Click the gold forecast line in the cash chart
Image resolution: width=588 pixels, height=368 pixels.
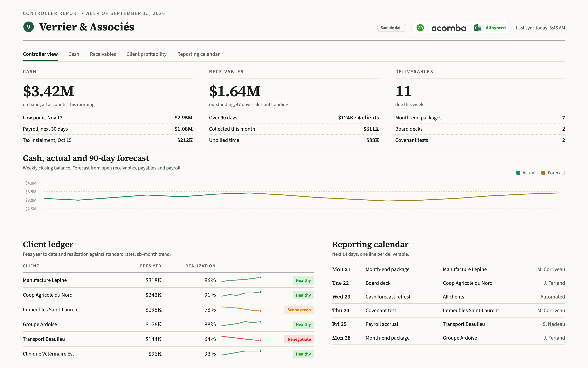coord(404,197)
